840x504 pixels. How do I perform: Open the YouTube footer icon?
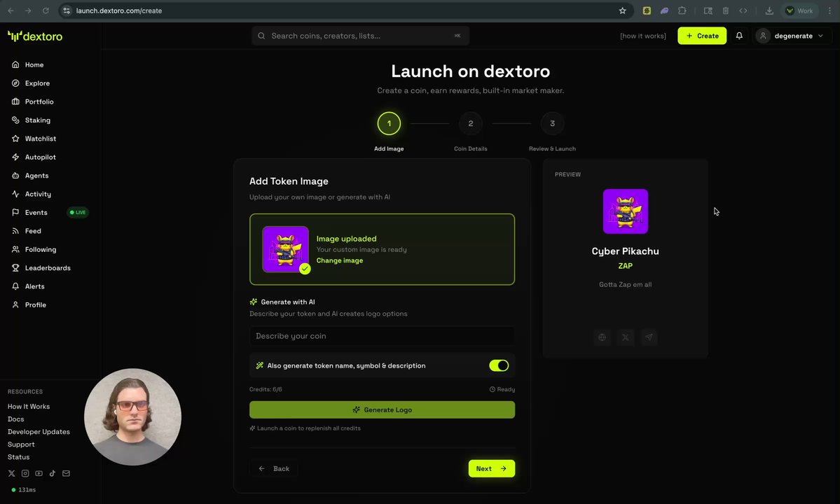(x=39, y=473)
